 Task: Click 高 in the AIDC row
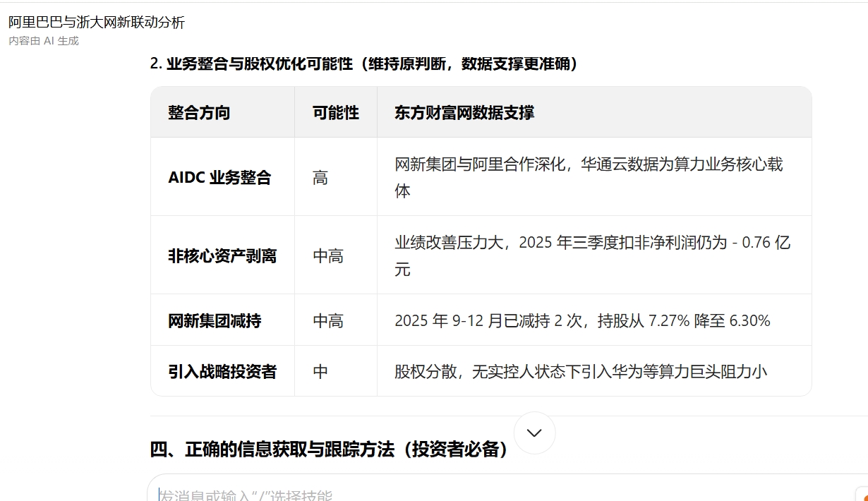(320, 178)
